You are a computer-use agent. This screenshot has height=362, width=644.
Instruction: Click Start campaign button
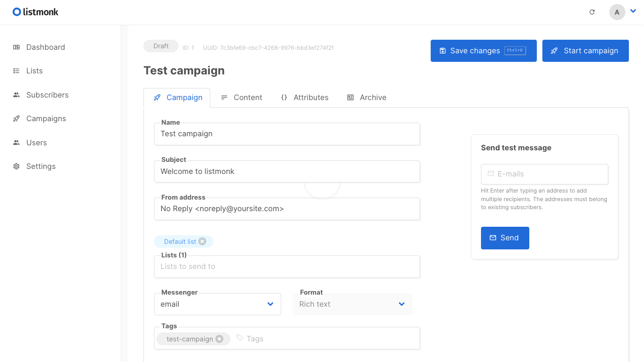point(586,51)
